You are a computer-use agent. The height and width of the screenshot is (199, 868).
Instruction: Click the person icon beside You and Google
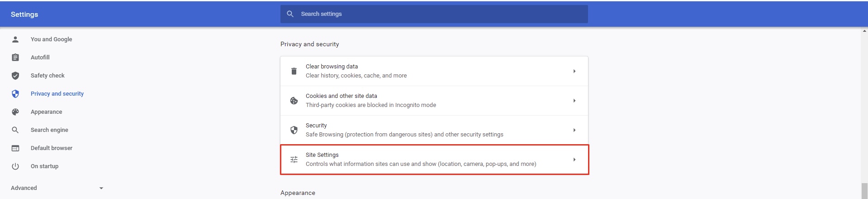[15, 39]
